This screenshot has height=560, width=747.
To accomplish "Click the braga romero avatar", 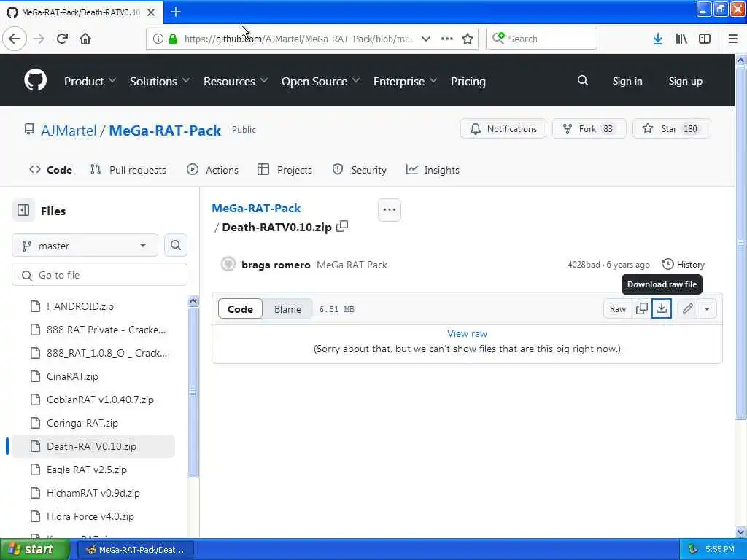I will [x=228, y=264].
